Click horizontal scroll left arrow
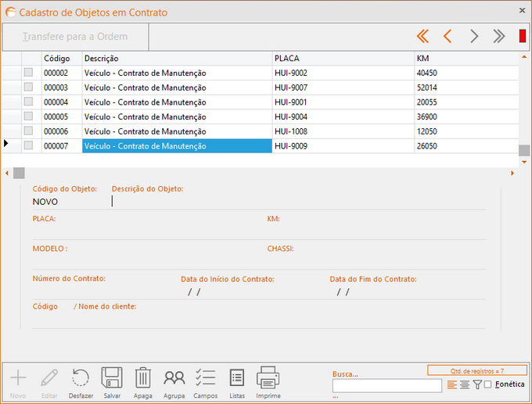The width and height of the screenshot is (532, 404). coord(6,173)
